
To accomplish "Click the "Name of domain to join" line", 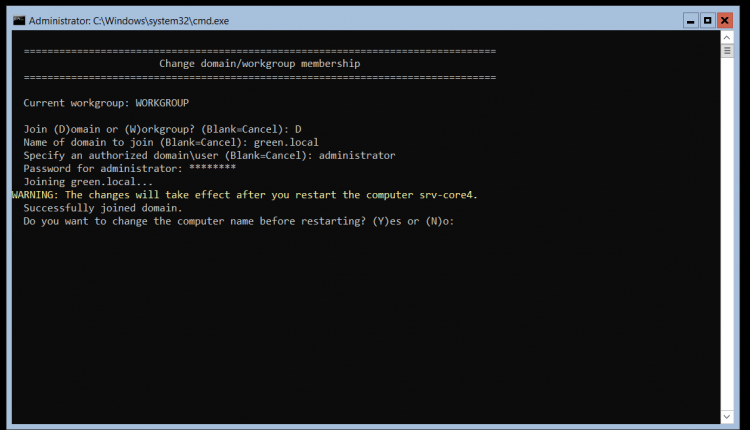I will click(170, 142).
